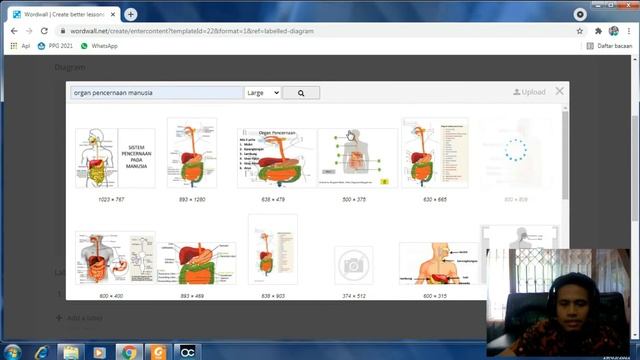The width and height of the screenshot is (640, 360).
Task: Close the image search dialog
Action: pos(560,91)
